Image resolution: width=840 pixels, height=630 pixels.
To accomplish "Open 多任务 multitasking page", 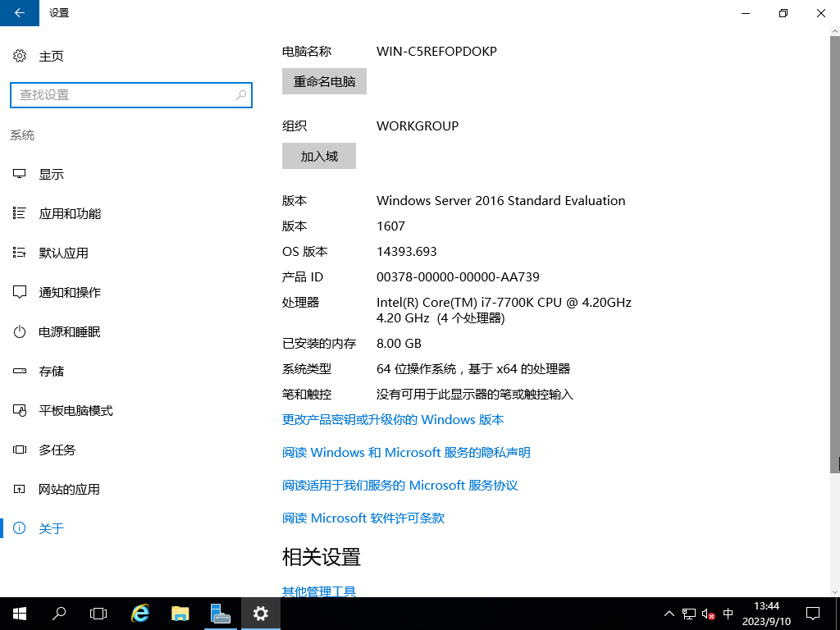I will pos(57,450).
